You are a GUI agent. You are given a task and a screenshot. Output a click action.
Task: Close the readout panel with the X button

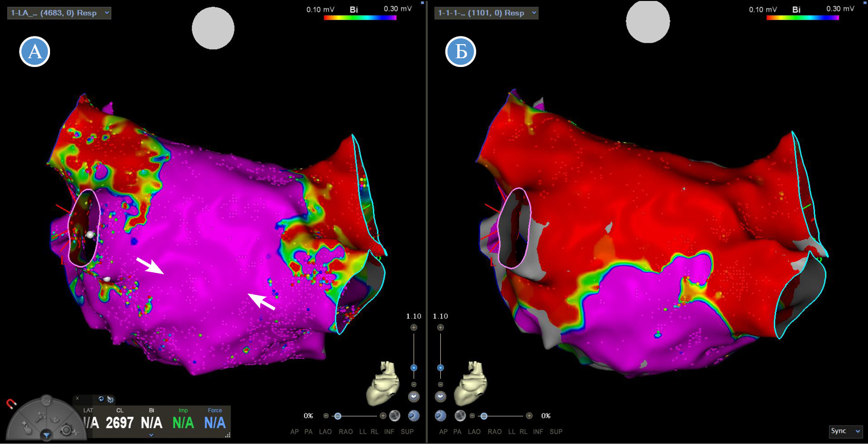click(x=77, y=399)
